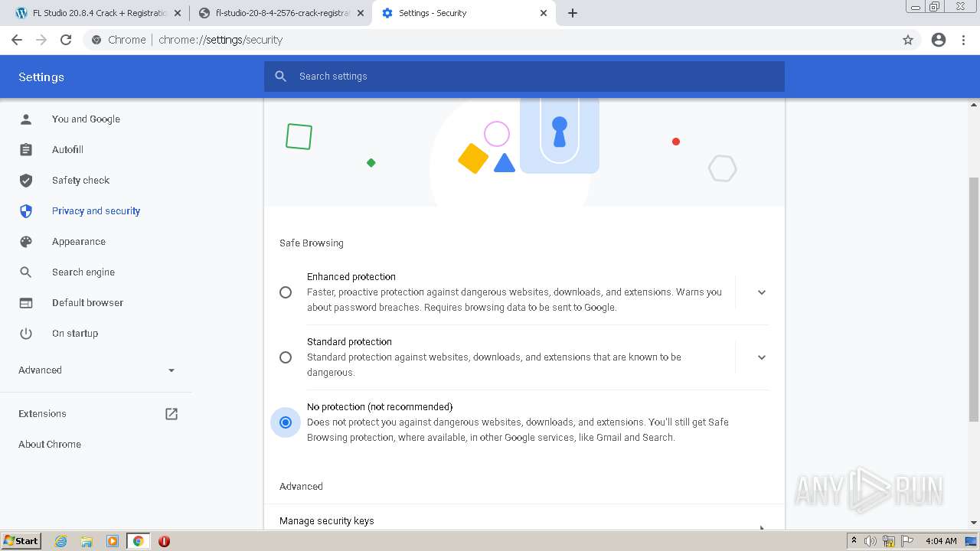Click the Windows Start button
The image size is (980, 551).
point(21,541)
